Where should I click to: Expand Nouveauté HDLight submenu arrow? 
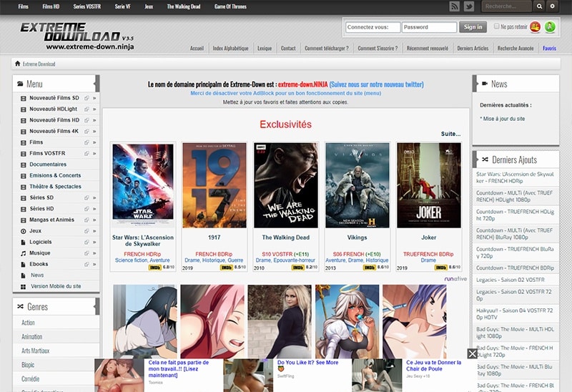coord(94,109)
